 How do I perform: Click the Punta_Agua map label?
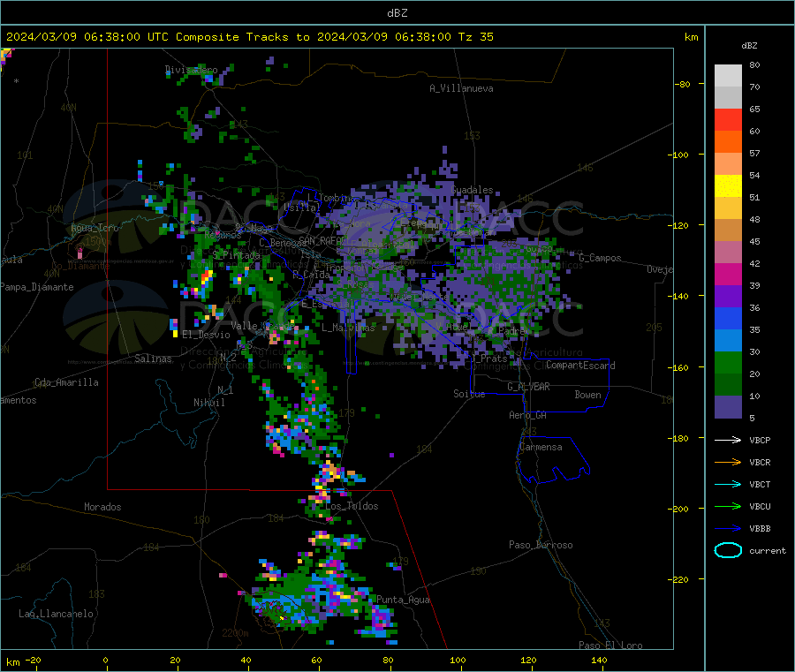point(403,600)
